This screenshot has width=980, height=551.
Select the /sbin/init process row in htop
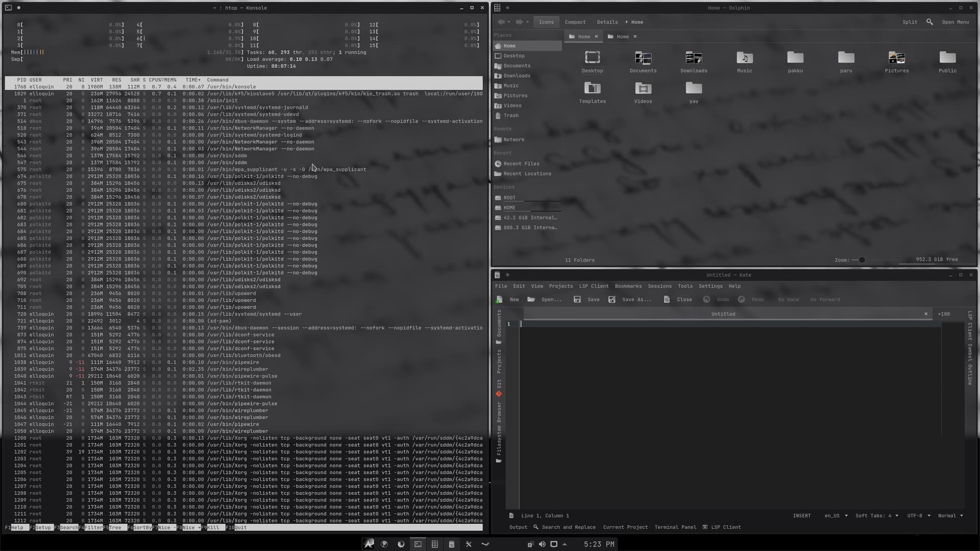click(243, 101)
